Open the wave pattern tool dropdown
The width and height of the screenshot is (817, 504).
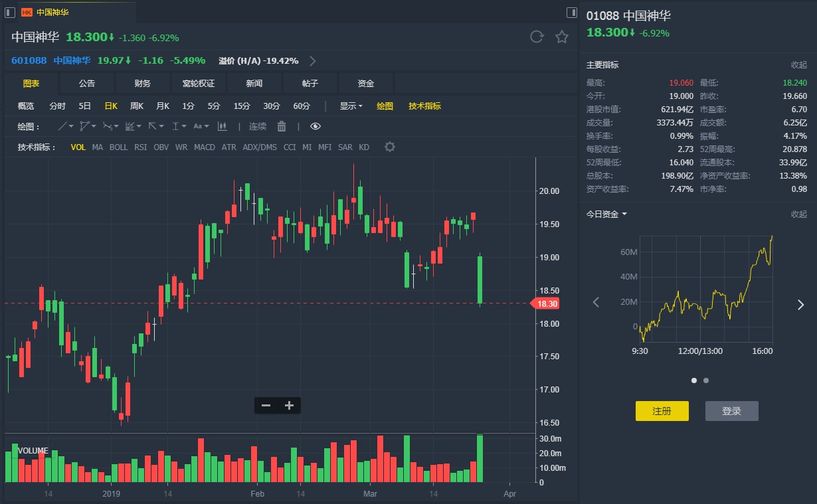point(110,126)
